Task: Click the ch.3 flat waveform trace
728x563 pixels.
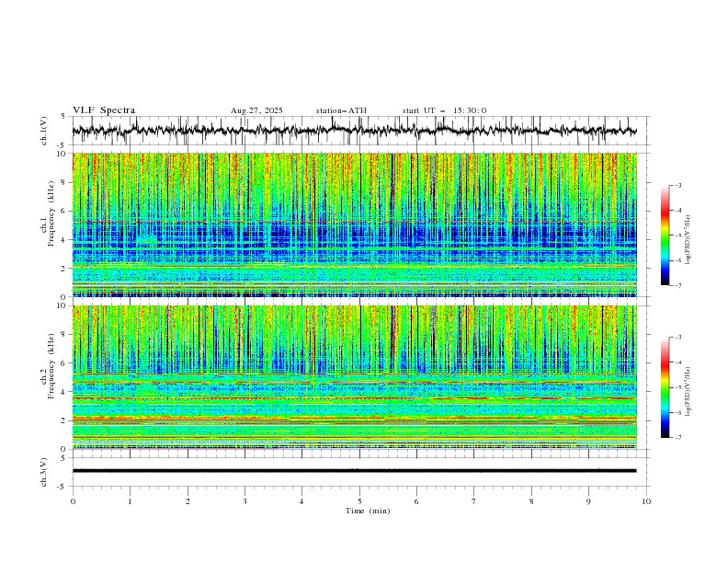Action: pos(354,471)
